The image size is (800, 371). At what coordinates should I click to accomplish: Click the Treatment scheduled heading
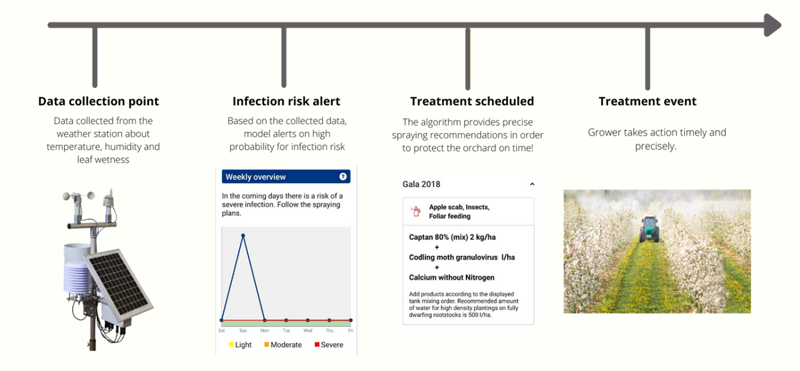[x=472, y=101]
